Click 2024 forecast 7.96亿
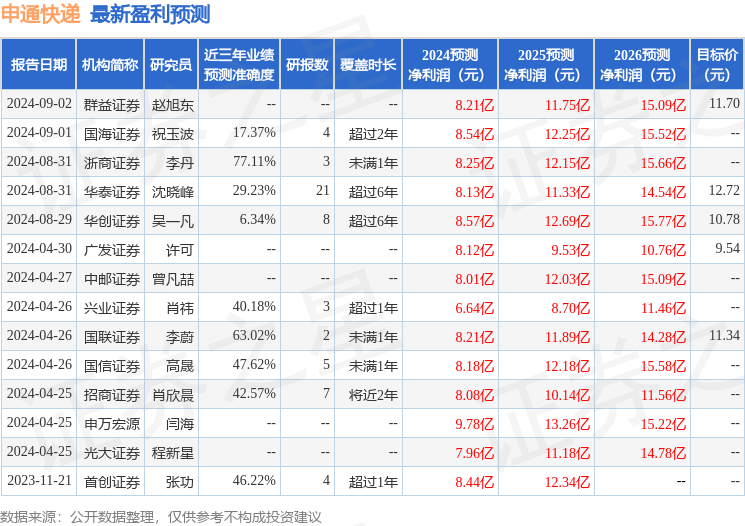745x526 pixels. point(475,453)
